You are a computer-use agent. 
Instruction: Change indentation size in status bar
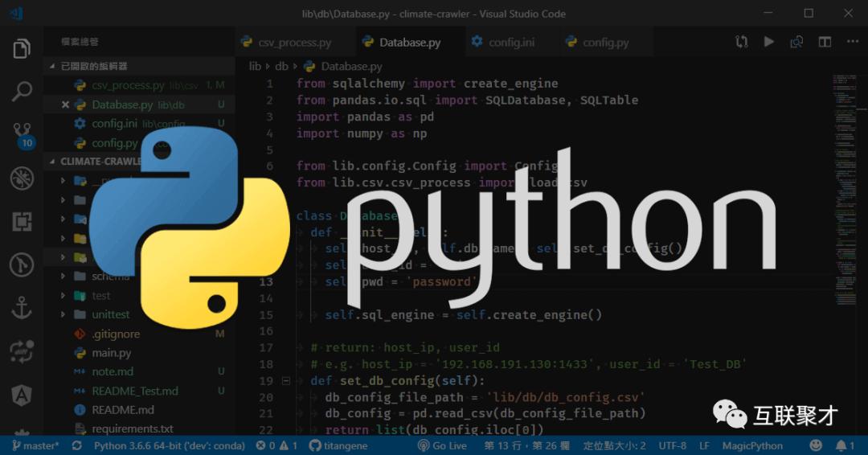pos(615,445)
